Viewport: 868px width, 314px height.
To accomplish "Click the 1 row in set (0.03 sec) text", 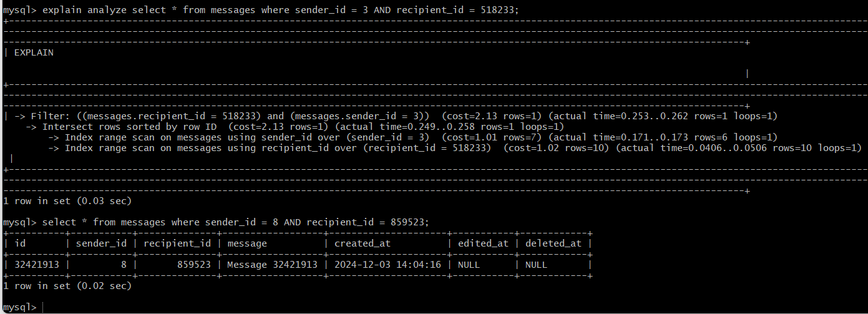I will (67, 201).
